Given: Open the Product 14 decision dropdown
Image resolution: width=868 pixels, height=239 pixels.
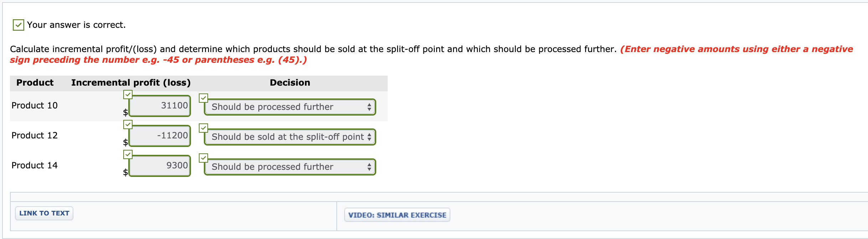Looking at the screenshot, I should pos(289,167).
